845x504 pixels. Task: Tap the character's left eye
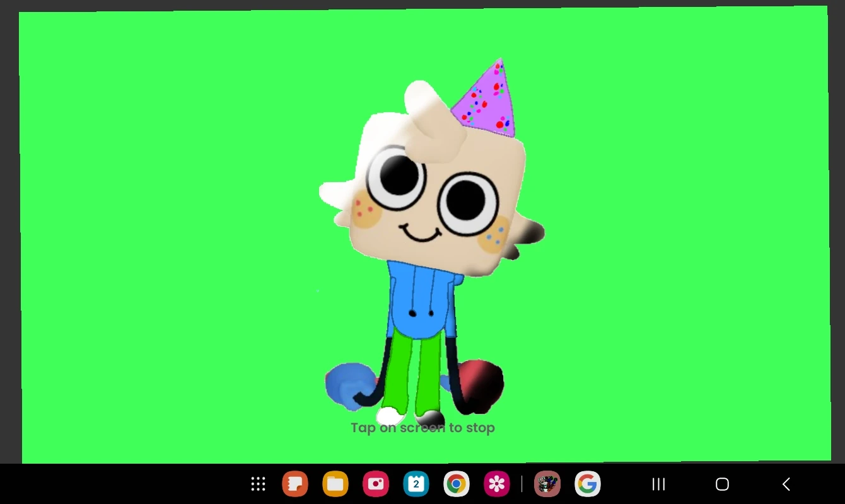tap(397, 178)
